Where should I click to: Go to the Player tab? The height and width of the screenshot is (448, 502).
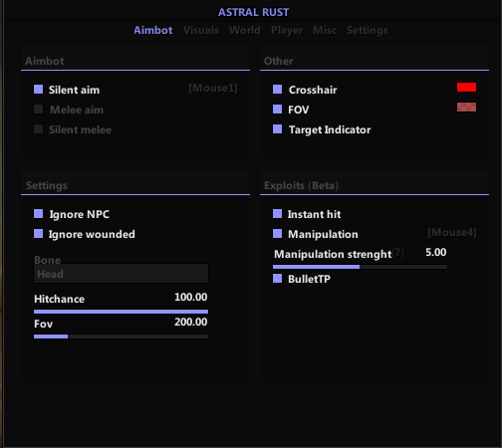[287, 31]
